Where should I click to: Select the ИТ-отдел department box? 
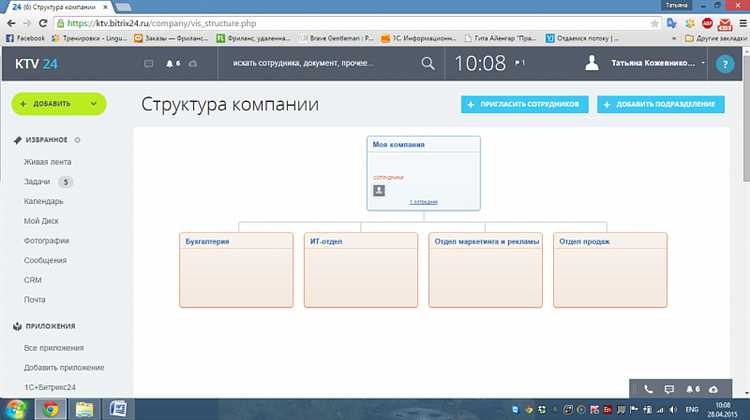click(361, 270)
